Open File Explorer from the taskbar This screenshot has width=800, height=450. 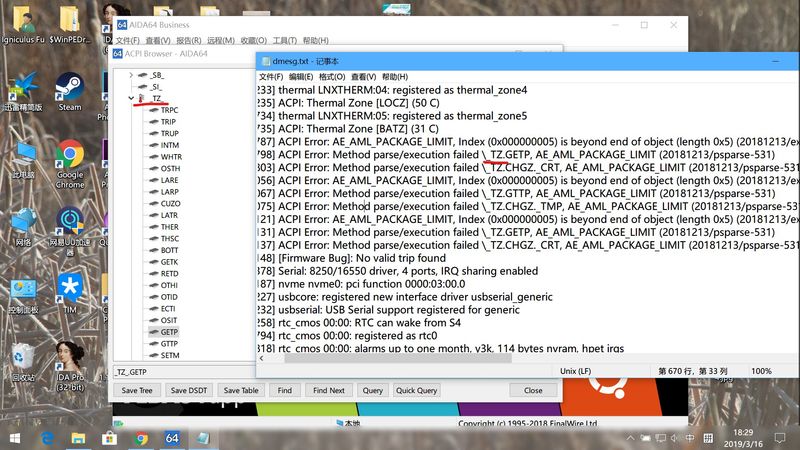pos(78,438)
